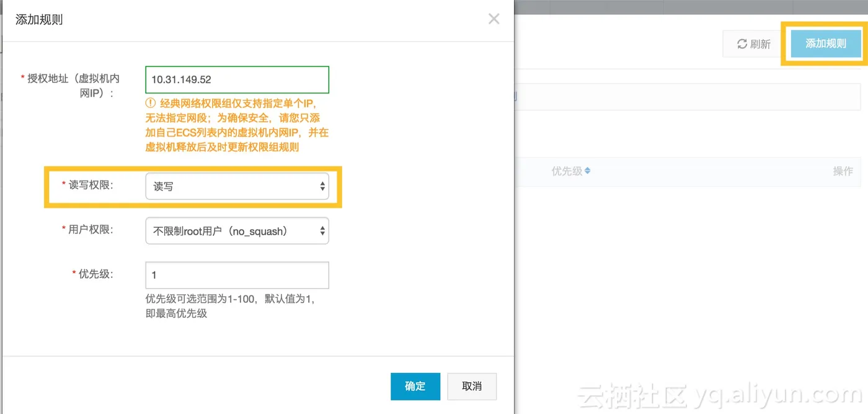Confirm the rule with the 确定 button
The image size is (868, 414).
point(415,386)
